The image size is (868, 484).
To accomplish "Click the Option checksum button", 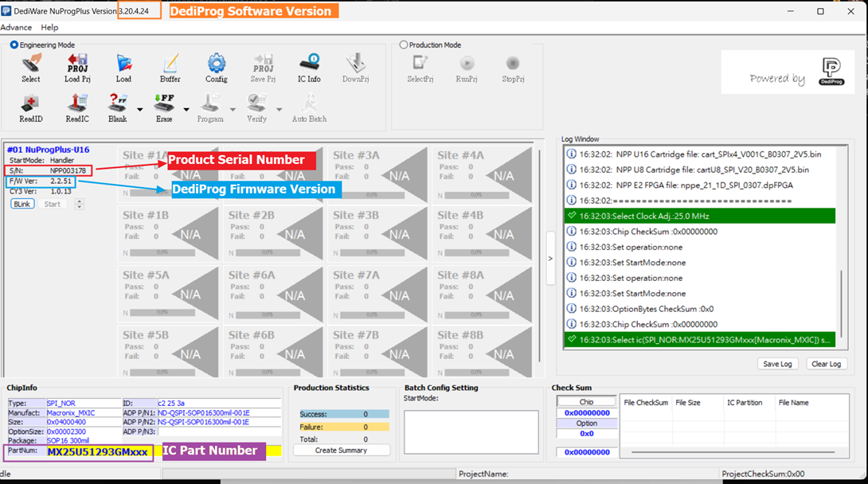I will click(586, 423).
